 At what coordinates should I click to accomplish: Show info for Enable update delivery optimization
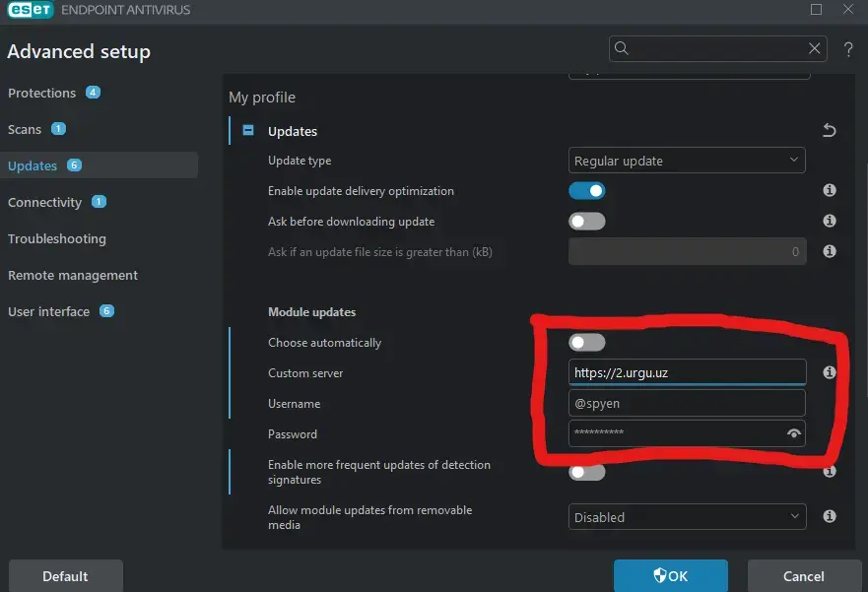click(830, 190)
